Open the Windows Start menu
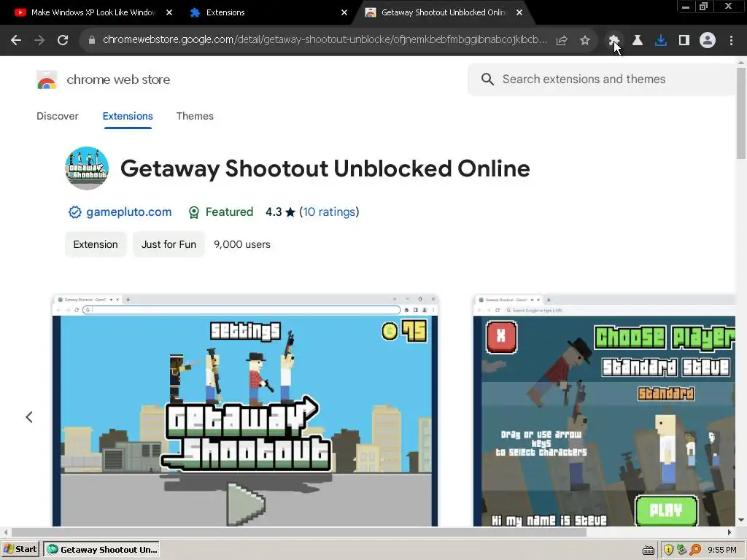The height and width of the screenshot is (560, 747). [20, 550]
